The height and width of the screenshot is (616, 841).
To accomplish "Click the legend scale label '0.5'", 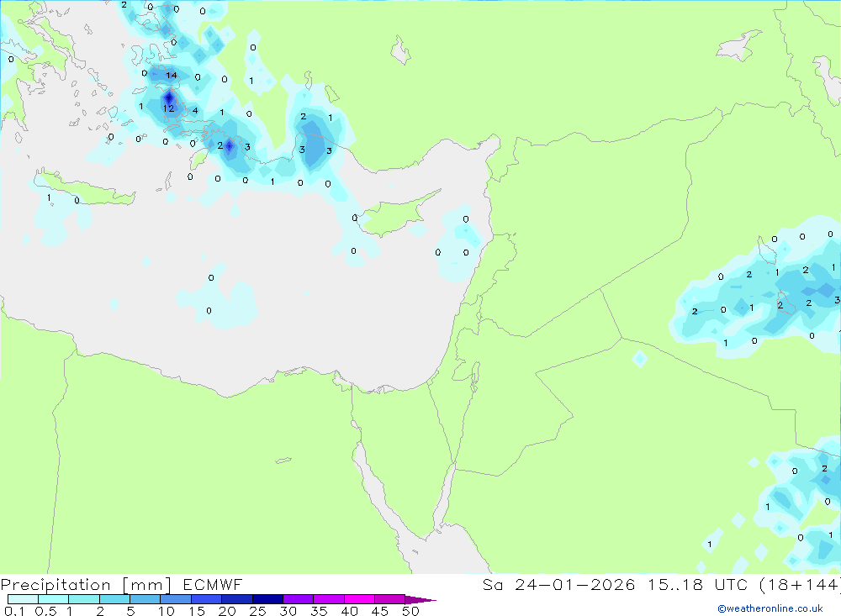I will pos(45,611).
